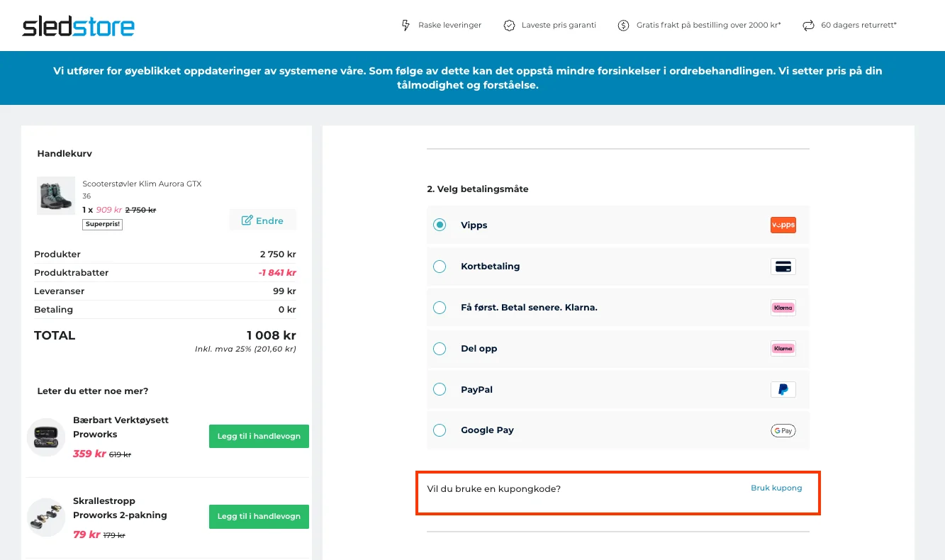Click the Handlekurv heading
The height and width of the screenshot is (560, 945).
click(x=65, y=154)
